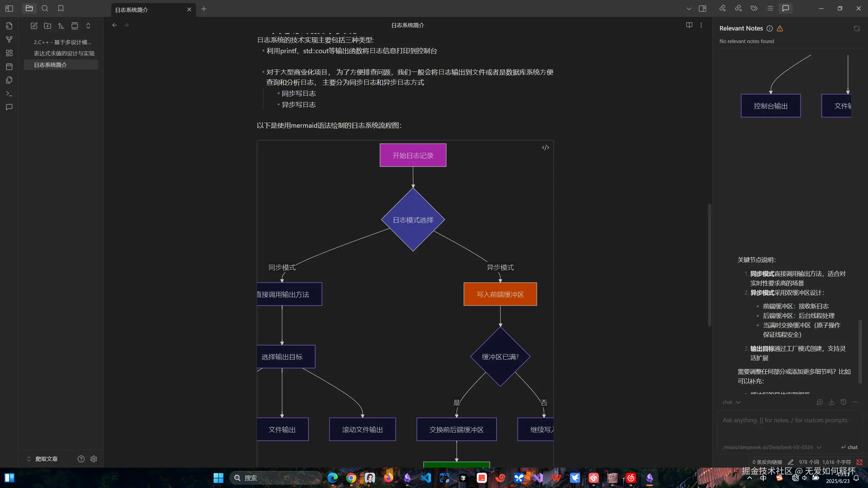Open the bookmarks panel icon
Viewport: 868px width, 488px height.
click(x=61, y=8)
